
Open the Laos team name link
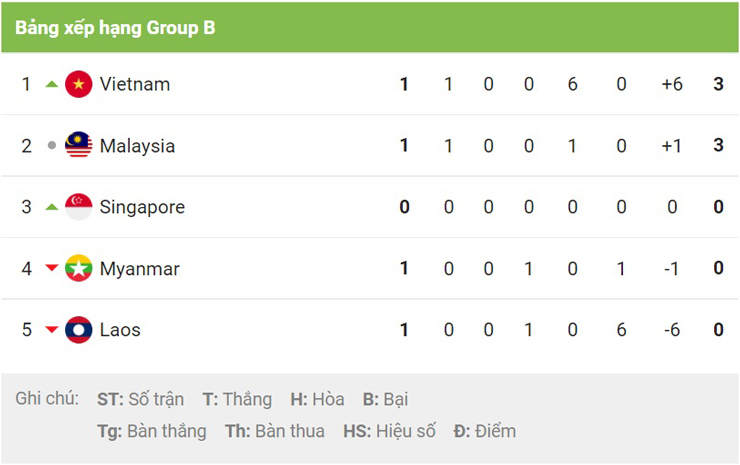pyautogui.click(x=120, y=330)
